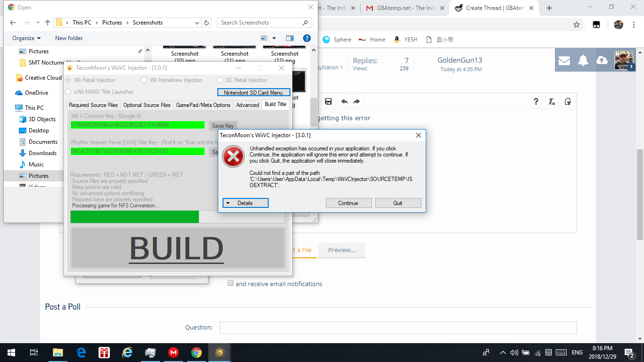Open recent locations dropdown in Open dialog
644x362 pixels.
click(x=37, y=23)
